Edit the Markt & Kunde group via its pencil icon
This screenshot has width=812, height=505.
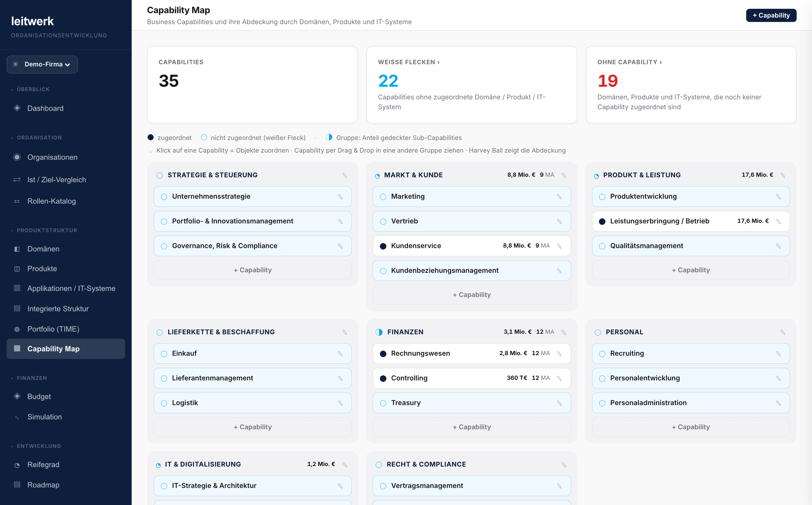pyautogui.click(x=564, y=175)
